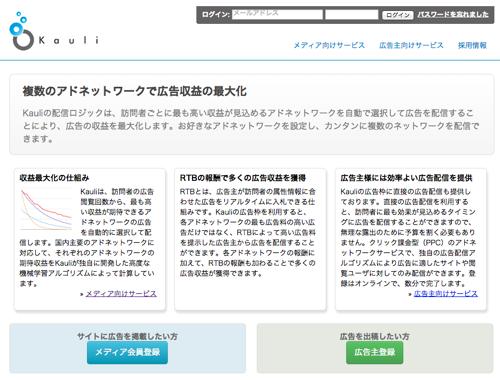Open 広告主向けサービス in top navigation
Screen dimensions: 500x380
pos(411,45)
